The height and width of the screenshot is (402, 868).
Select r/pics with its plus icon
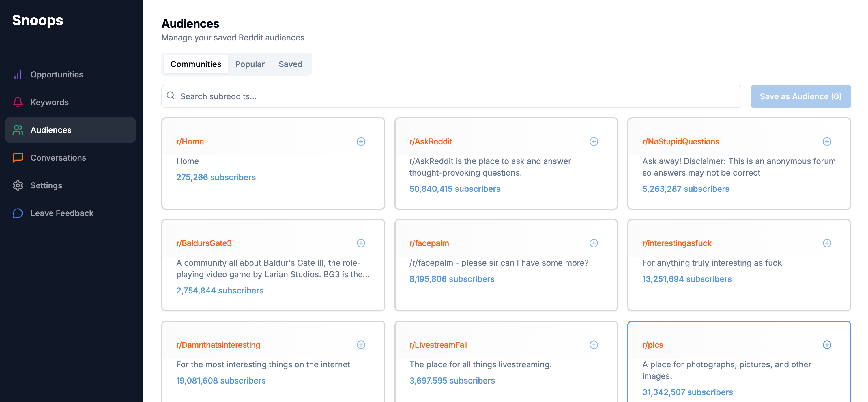[x=826, y=345]
